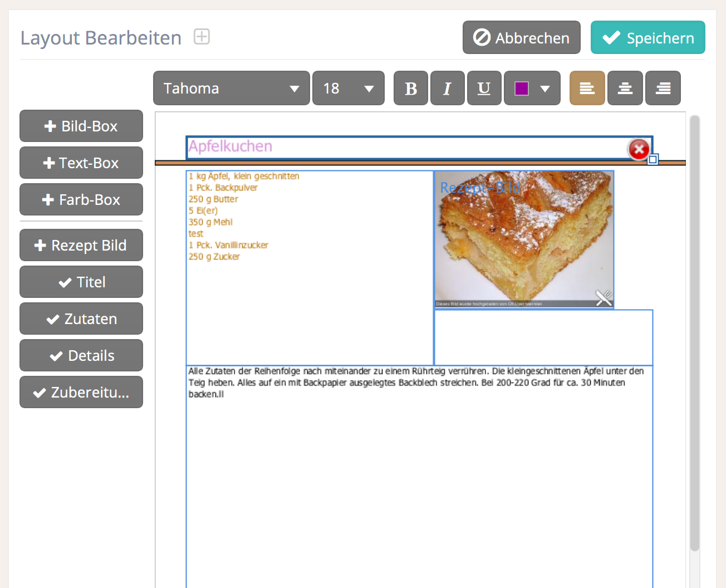Click Abbrechen to cancel editing
726x588 pixels.
(x=521, y=38)
